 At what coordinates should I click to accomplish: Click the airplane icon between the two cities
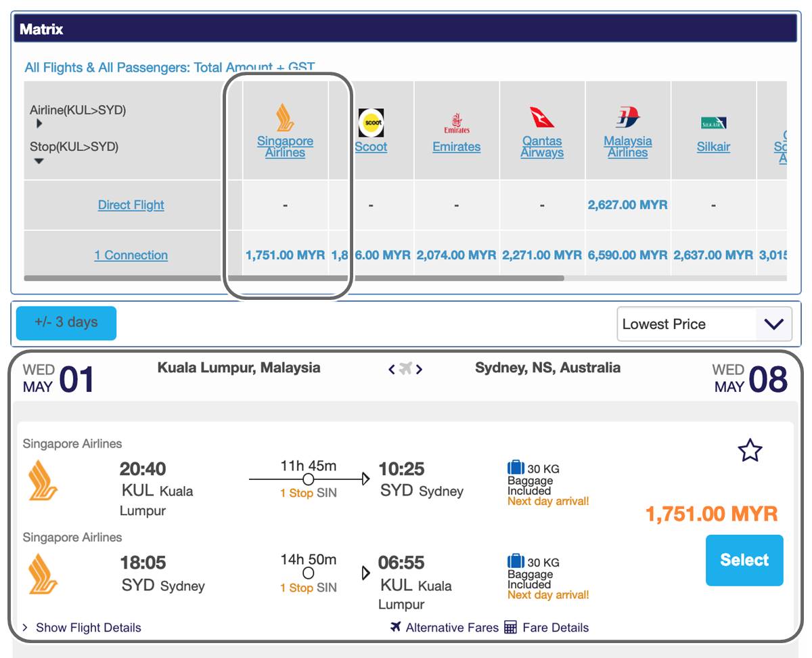[x=405, y=369]
